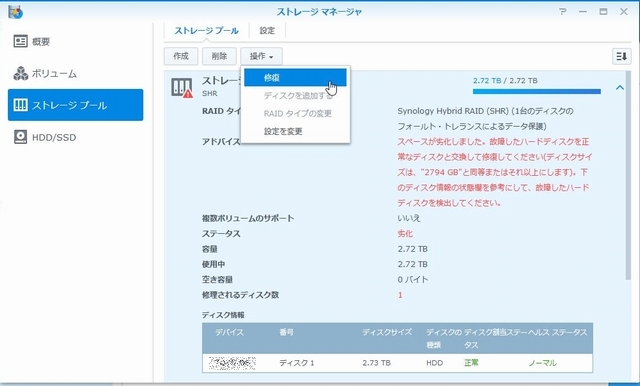Click the HDD disk type cell

coord(434,363)
